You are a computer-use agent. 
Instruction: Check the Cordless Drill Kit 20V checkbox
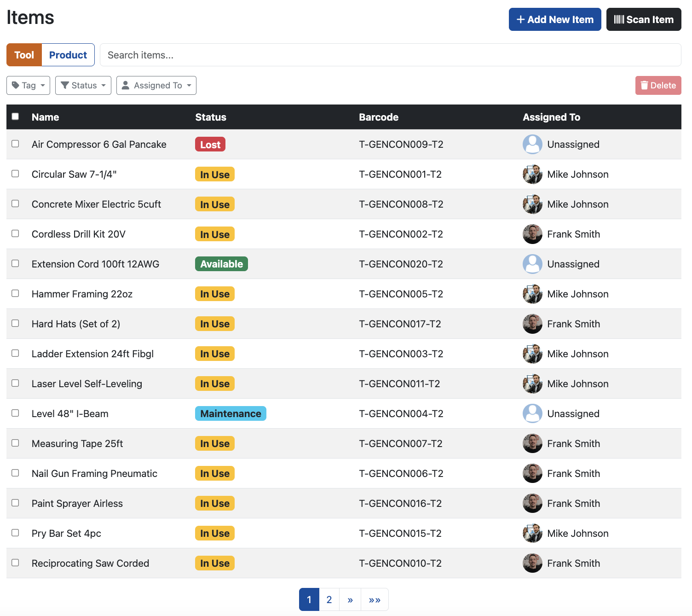15,233
